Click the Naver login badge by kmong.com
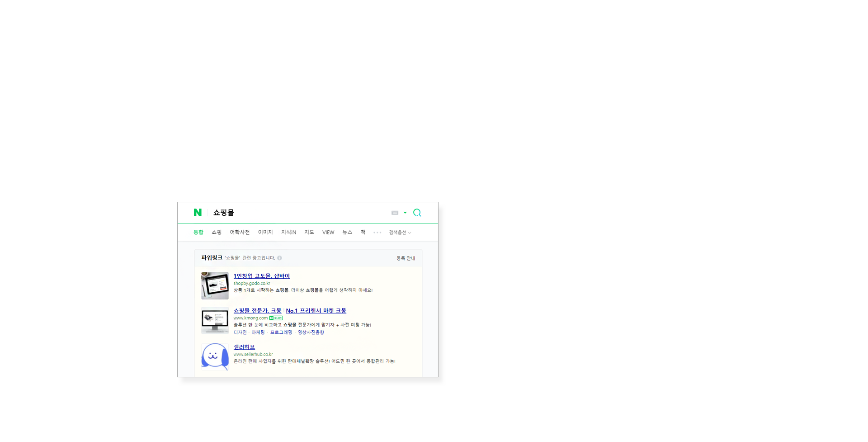The image size is (868, 442). coord(276,318)
